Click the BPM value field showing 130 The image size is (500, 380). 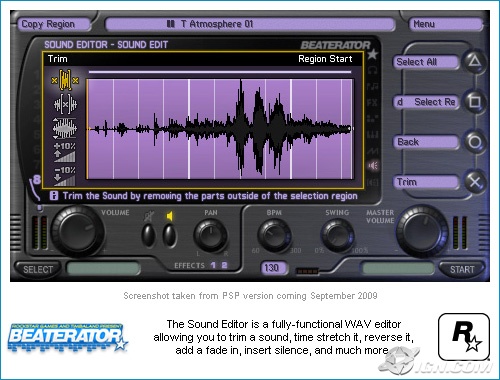coord(273,268)
